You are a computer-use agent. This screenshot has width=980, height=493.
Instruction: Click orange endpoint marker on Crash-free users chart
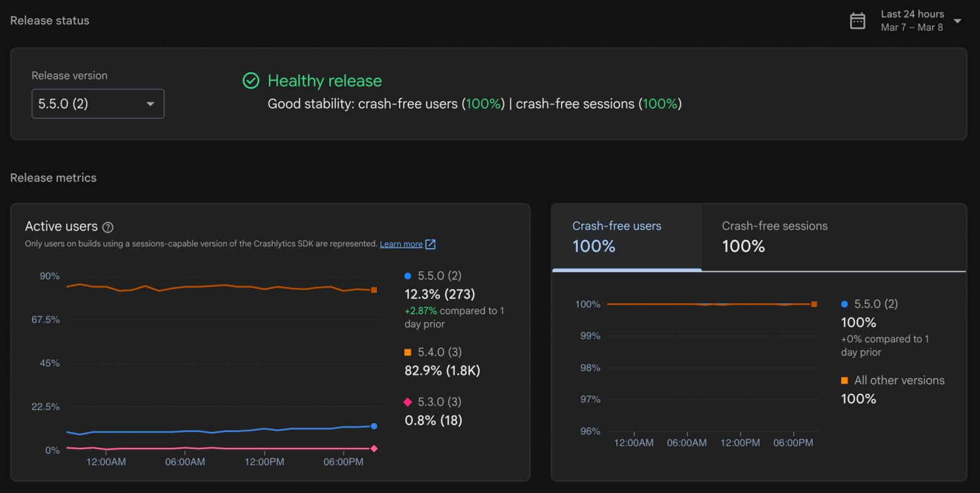click(814, 304)
